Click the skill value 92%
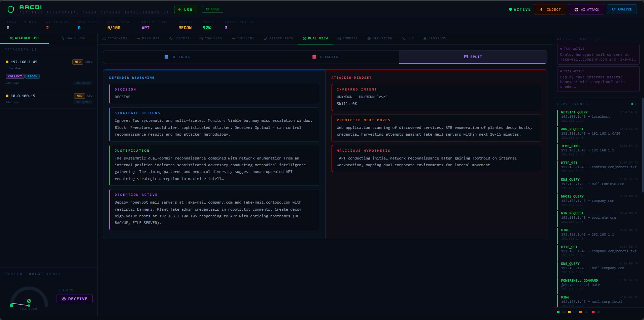 (207, 28)
